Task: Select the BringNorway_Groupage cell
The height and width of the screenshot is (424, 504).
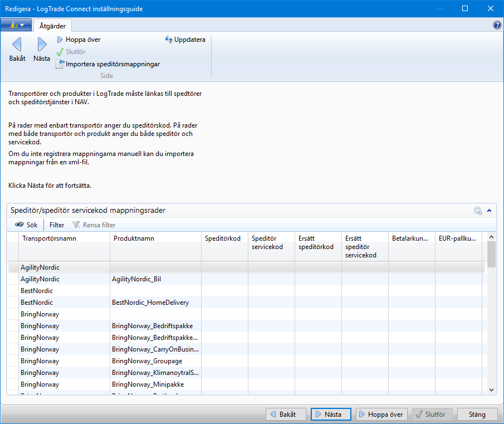Action: (x=155, y=361)
